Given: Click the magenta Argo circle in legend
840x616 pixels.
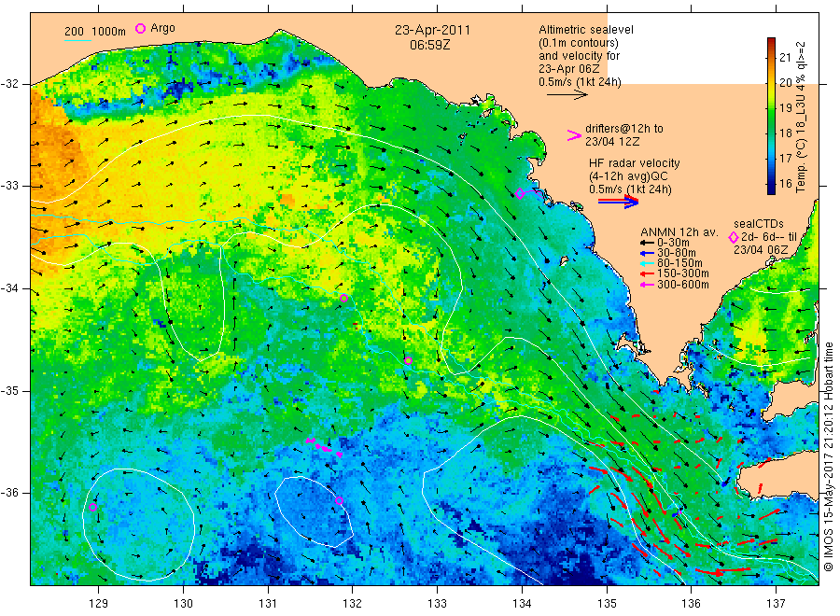Looking at the screenshot, I should click(x=140, y=28).
